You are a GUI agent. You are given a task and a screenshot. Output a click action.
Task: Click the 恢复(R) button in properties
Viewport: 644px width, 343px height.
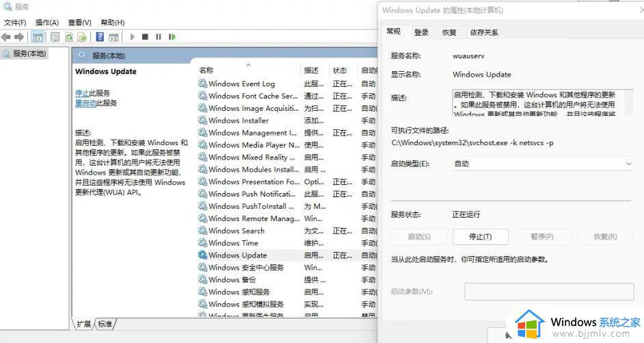[605, 236]
